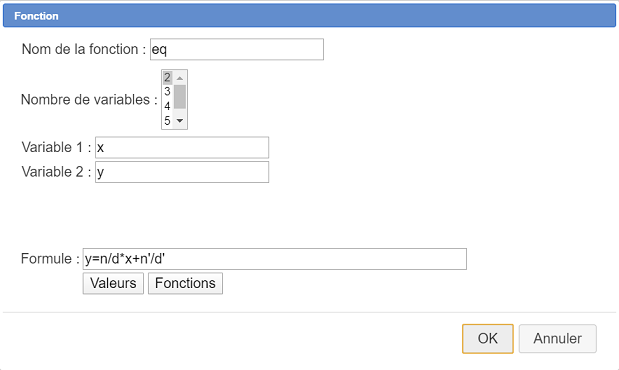Click the Formule input field
619x370 pixels.
coord(275,259)
